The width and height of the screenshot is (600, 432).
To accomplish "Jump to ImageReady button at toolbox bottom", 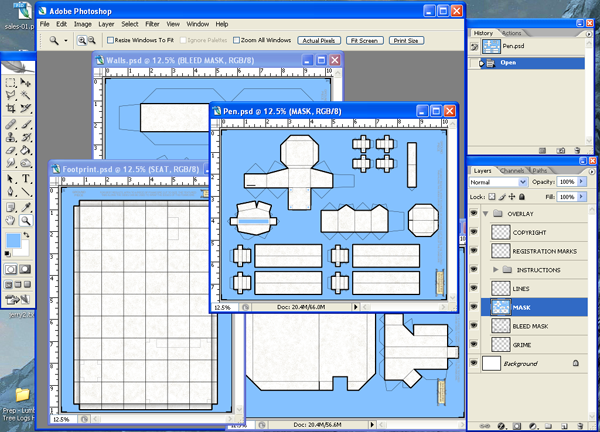I will (x=18, y=300).
